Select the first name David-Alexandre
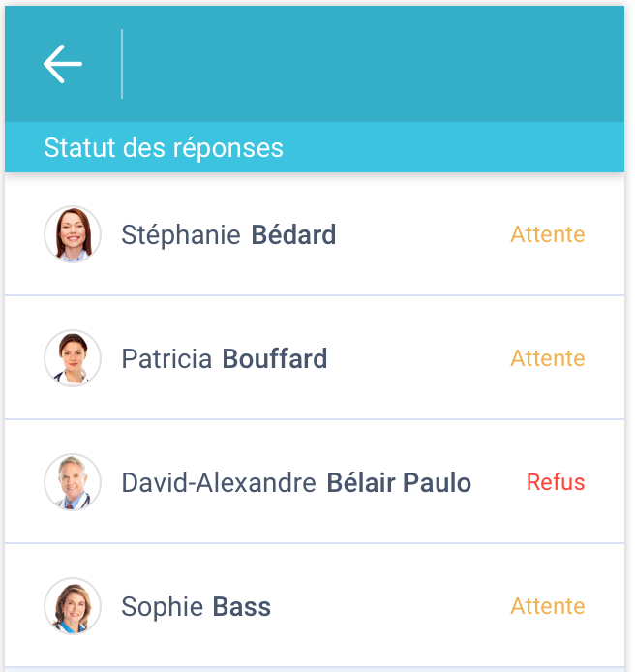Viewport: 635px width, 672px height. (219, 482)
